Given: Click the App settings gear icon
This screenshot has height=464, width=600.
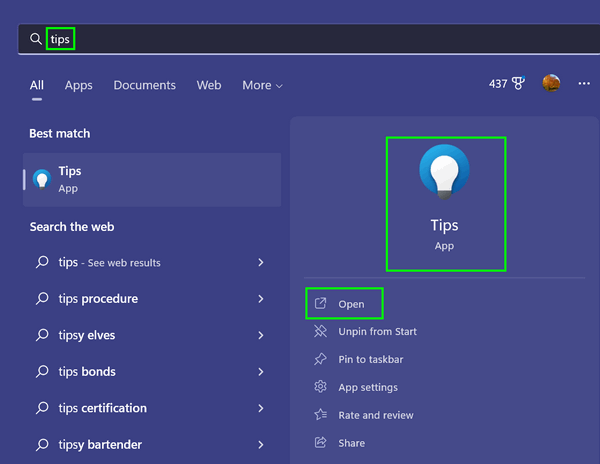Looking at the screenshot, I should tap(320, 387).
